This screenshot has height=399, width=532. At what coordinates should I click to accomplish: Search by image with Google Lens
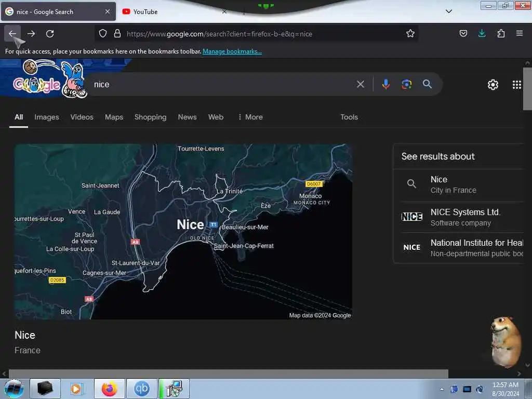tap(406, 84)
